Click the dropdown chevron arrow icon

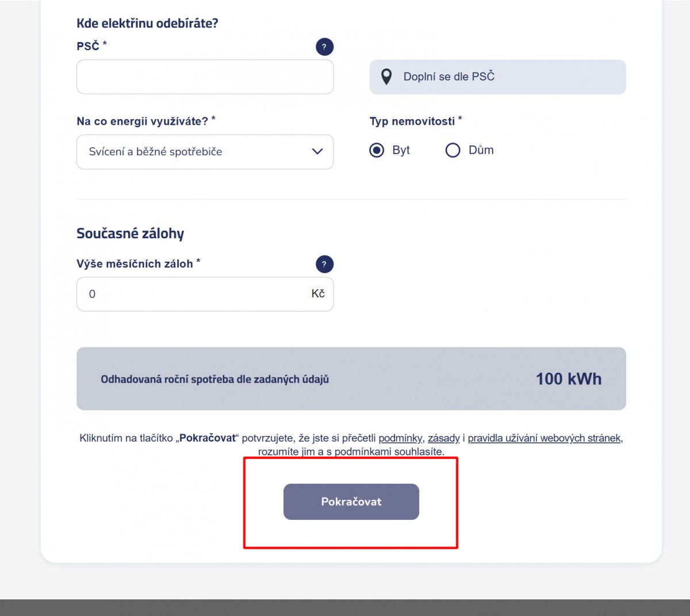point(317,151)
